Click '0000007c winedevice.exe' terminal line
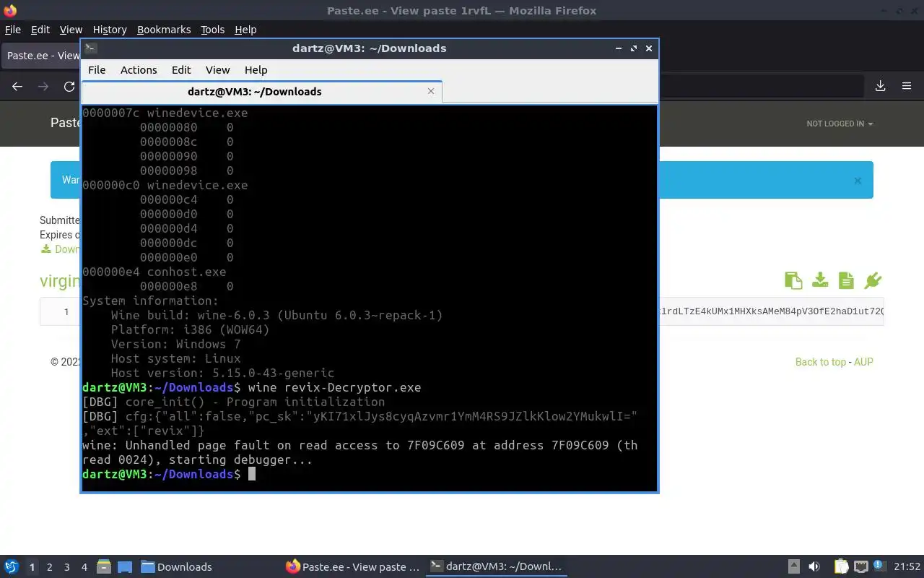 coord(165,113)
